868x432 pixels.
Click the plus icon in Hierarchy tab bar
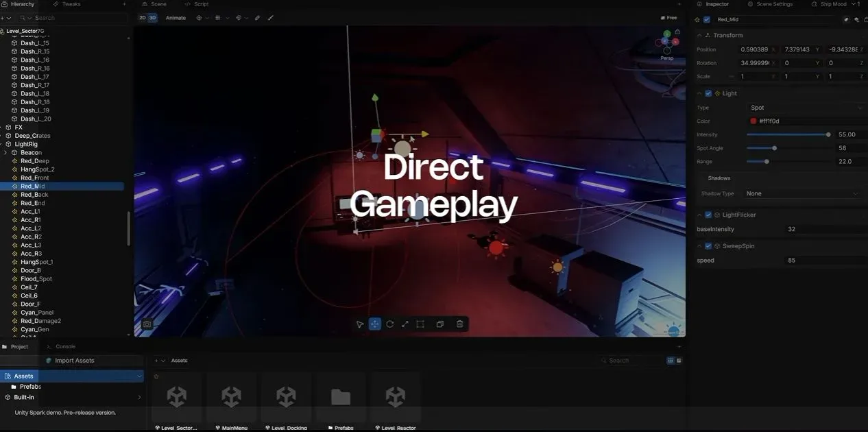124,4
